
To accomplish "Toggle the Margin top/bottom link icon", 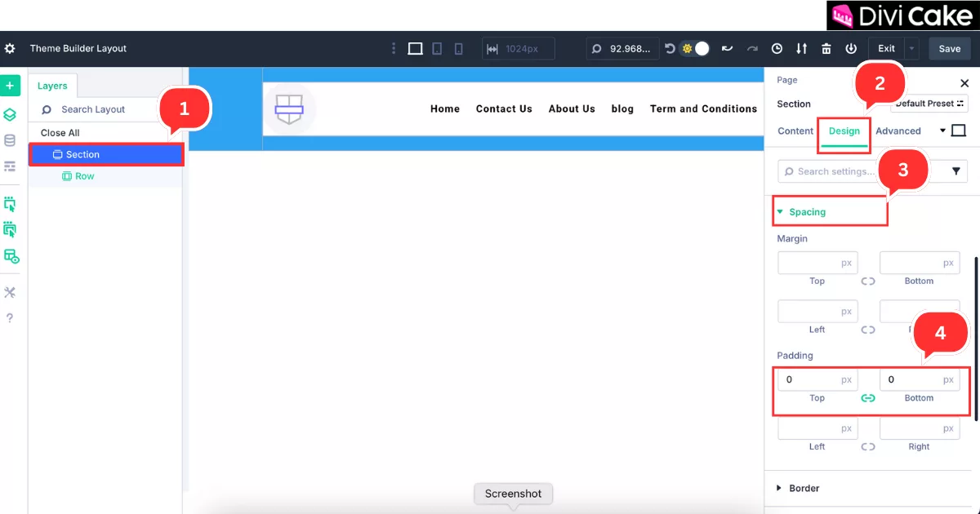I will click(868, 281).
